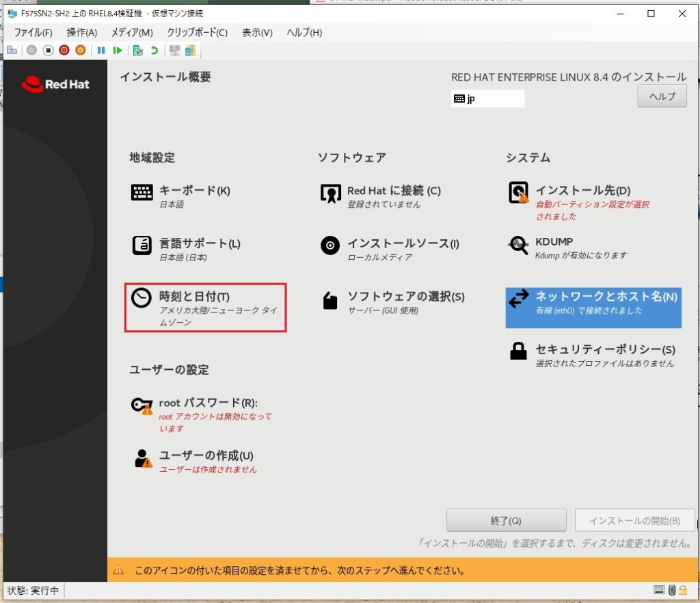Open ユーザーの作成(U)
The height and width of the screenshot is (603, 700).
(195, 461)
